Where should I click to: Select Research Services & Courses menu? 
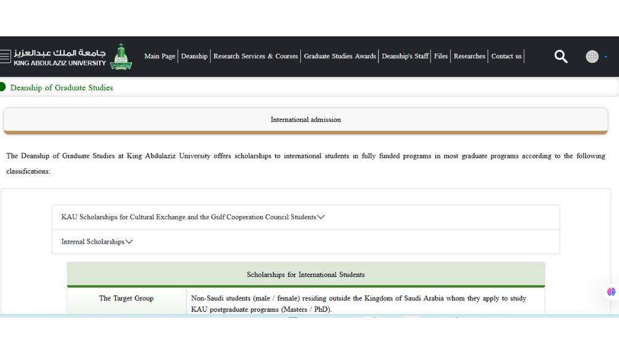pos(255,56)
